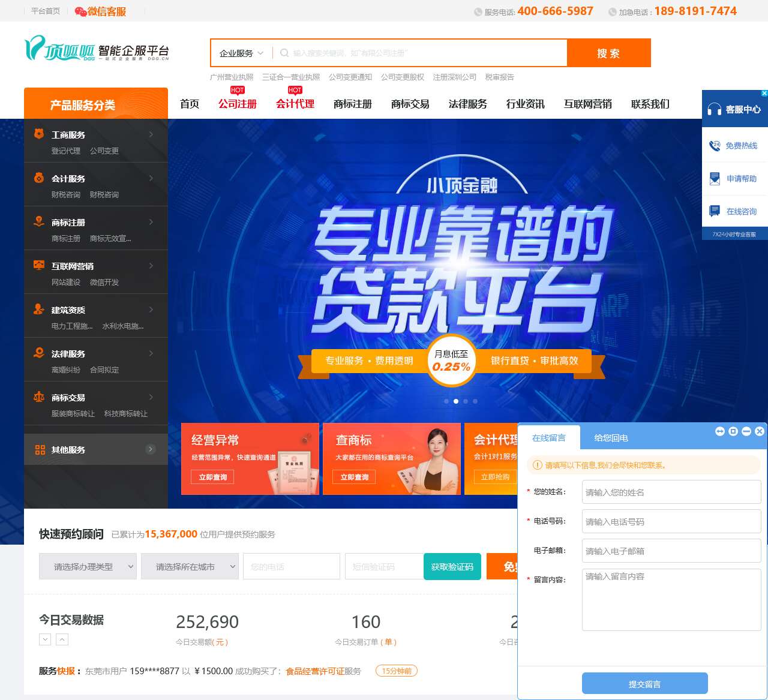
Task: Close the 在线留言 message window
Action: point(760,431)
